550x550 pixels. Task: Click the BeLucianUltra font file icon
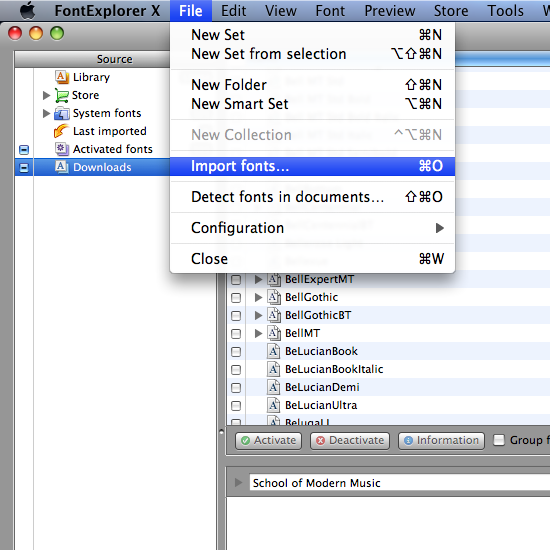(273, 405)
